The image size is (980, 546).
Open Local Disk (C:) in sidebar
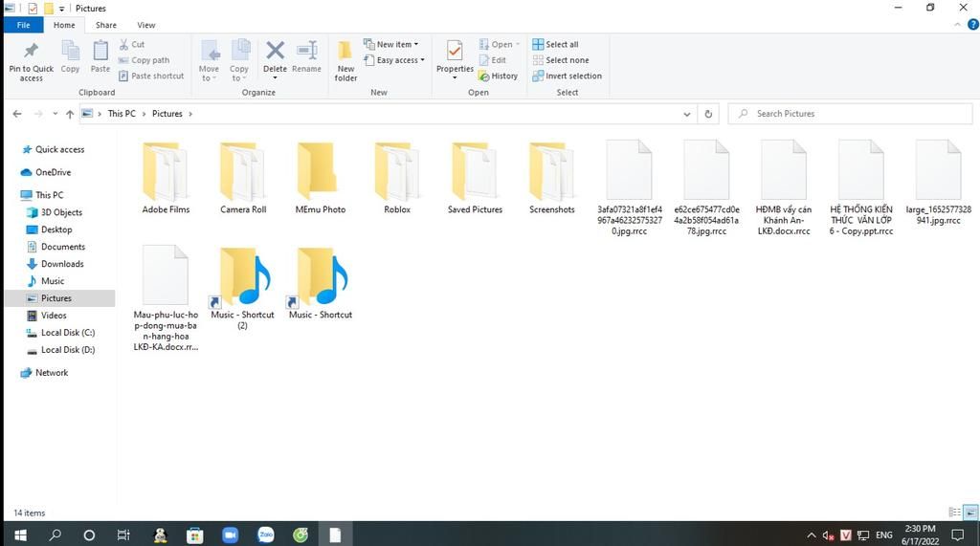tap(60, 333)
